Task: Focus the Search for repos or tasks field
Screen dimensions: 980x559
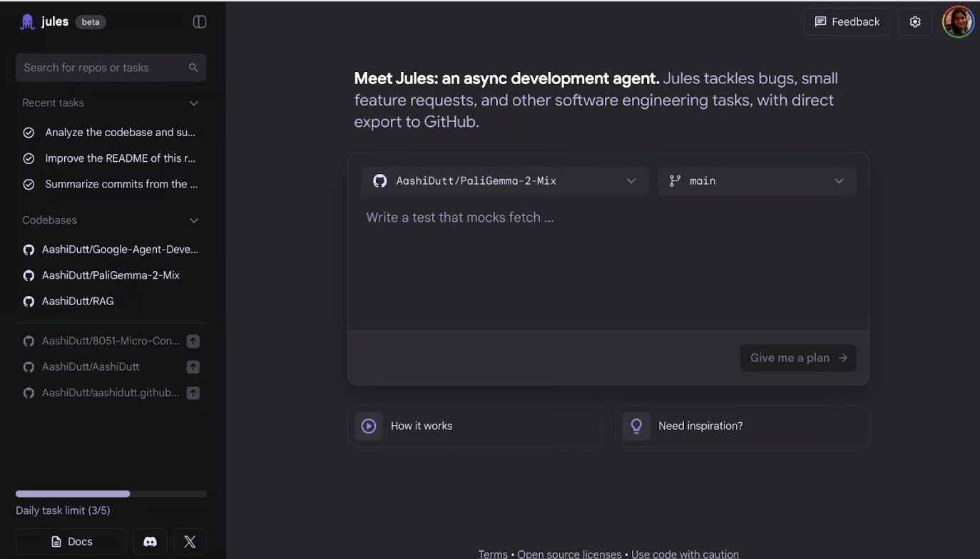Action: pyautogui.click(x=111, y=68)
